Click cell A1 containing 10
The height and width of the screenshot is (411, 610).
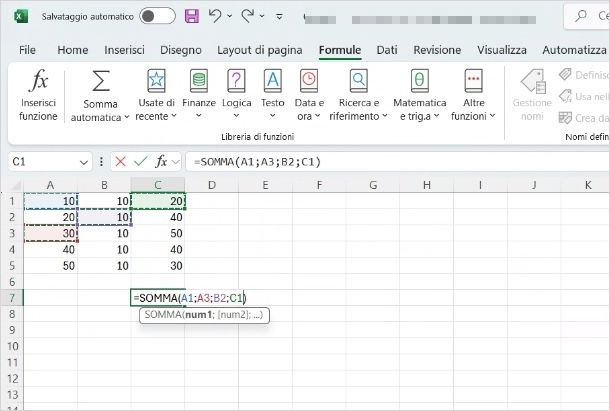tap(51, 201)
